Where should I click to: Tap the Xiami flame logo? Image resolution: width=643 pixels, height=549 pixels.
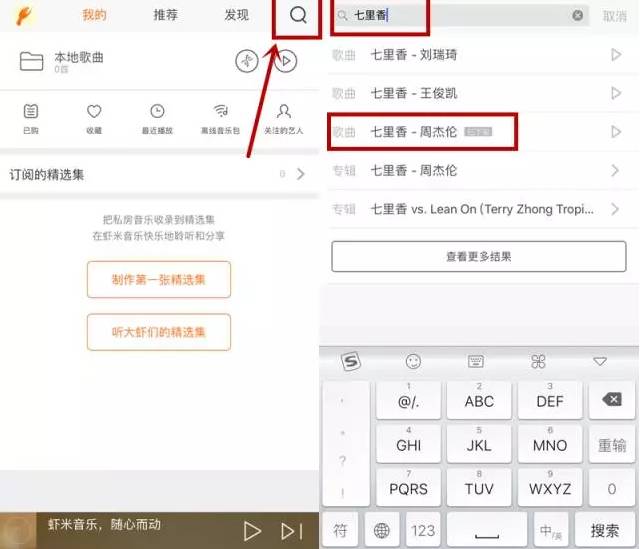(24, 15)
